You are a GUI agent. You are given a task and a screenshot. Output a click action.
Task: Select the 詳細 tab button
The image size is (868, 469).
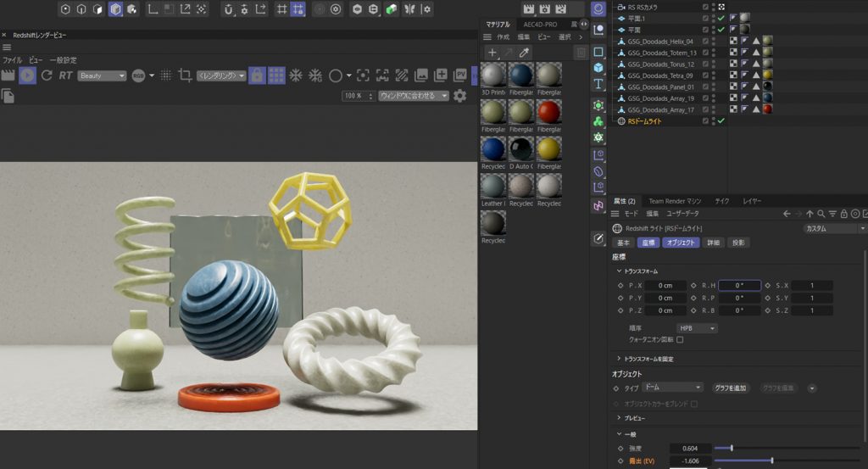tap(714, 243)
